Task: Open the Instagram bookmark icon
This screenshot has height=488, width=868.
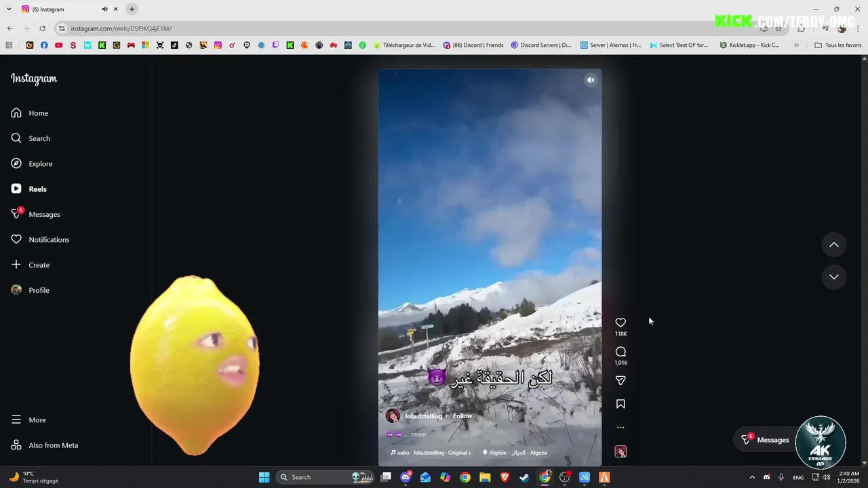Action: (218, 45)
